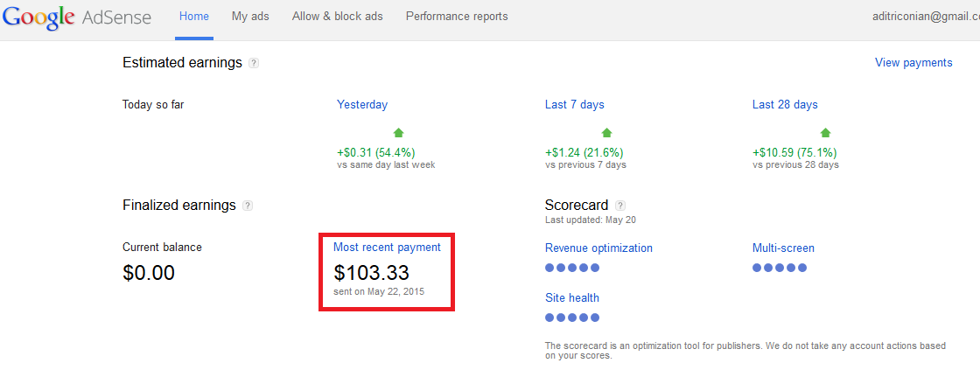Click the account email address

tap(927, 17)
